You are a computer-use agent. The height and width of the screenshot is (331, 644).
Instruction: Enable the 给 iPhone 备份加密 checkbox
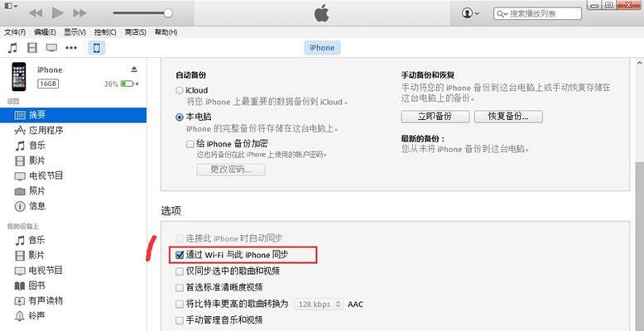pos(190,144)
